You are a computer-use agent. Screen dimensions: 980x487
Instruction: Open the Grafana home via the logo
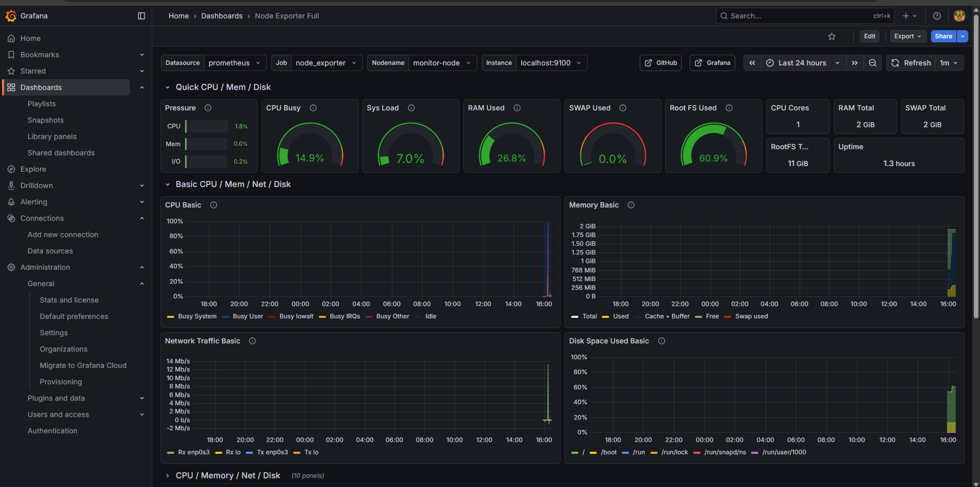(11, 16)
